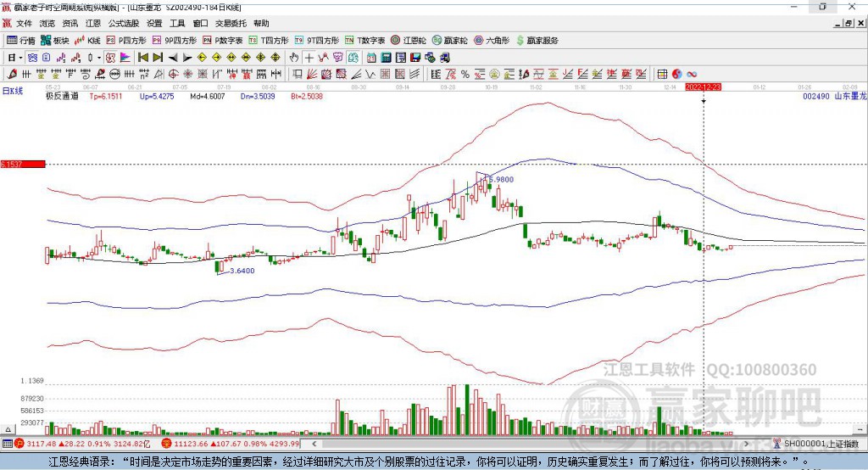Open the yin-yang taiji tool
Image resolution: width=868 pixels, height=470 pixels.
676,74
